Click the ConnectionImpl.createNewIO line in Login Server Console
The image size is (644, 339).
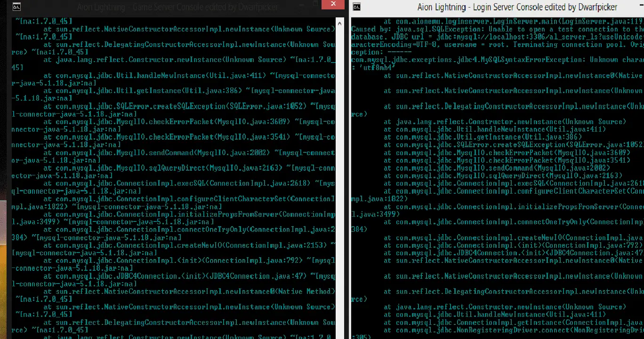pos(514,237)
